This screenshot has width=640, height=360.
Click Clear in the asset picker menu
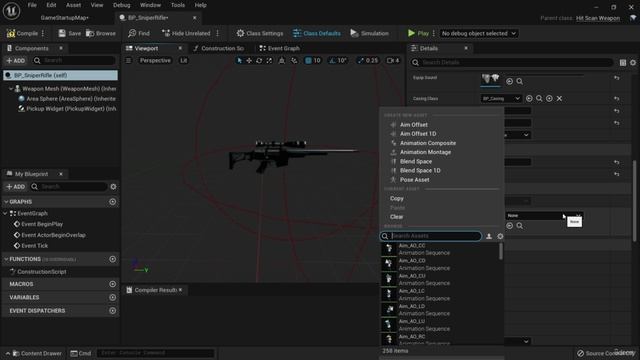(x=396, y=217)
